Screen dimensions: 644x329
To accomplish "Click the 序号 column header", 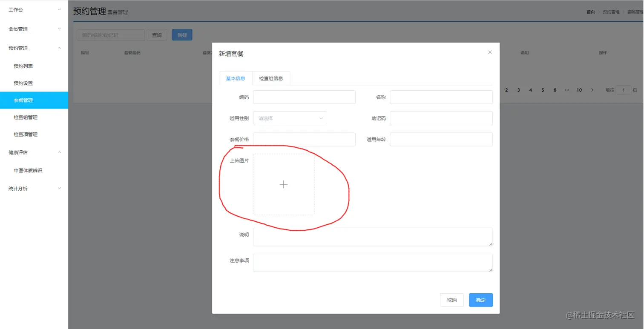I will pyautogui.click(x=85, y=53).
